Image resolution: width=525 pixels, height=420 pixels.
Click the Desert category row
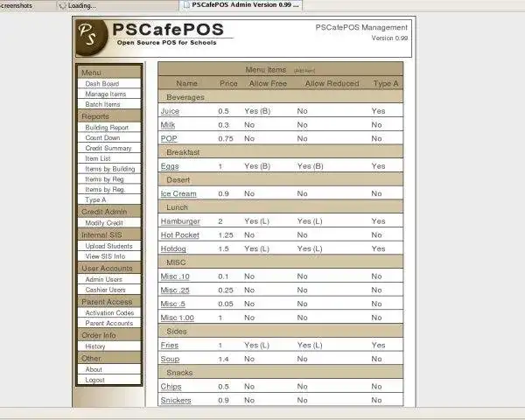click(x=281, y=180)
